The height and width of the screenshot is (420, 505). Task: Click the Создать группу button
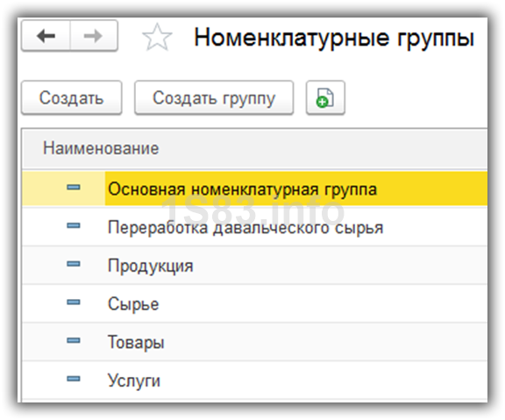click(214, 97)
